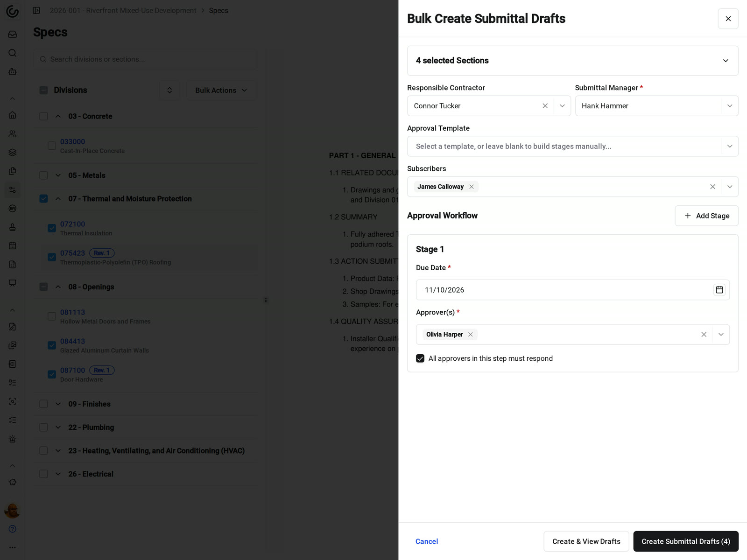
Task: Open the Responsible Contractor dropdown
Action: pos(562,106)
